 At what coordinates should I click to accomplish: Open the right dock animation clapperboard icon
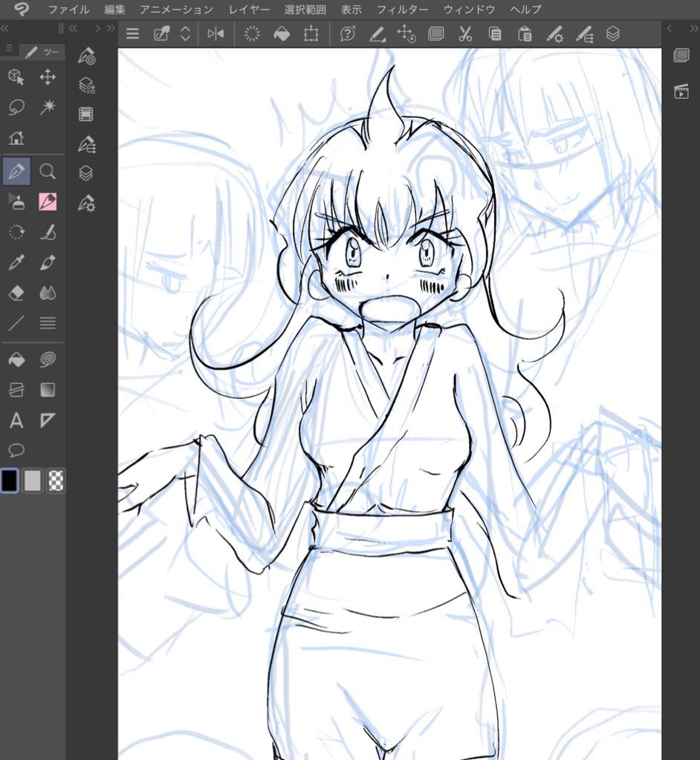point(681,91)
